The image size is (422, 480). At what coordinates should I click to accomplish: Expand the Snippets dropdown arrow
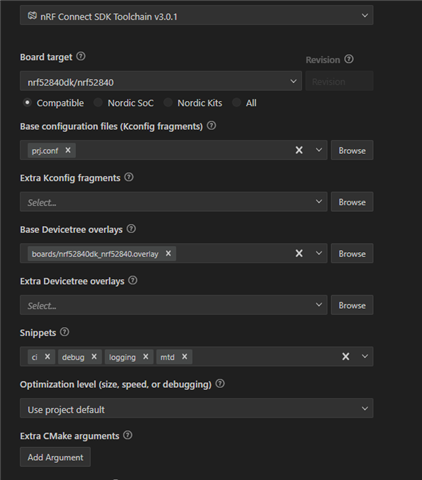365,357
